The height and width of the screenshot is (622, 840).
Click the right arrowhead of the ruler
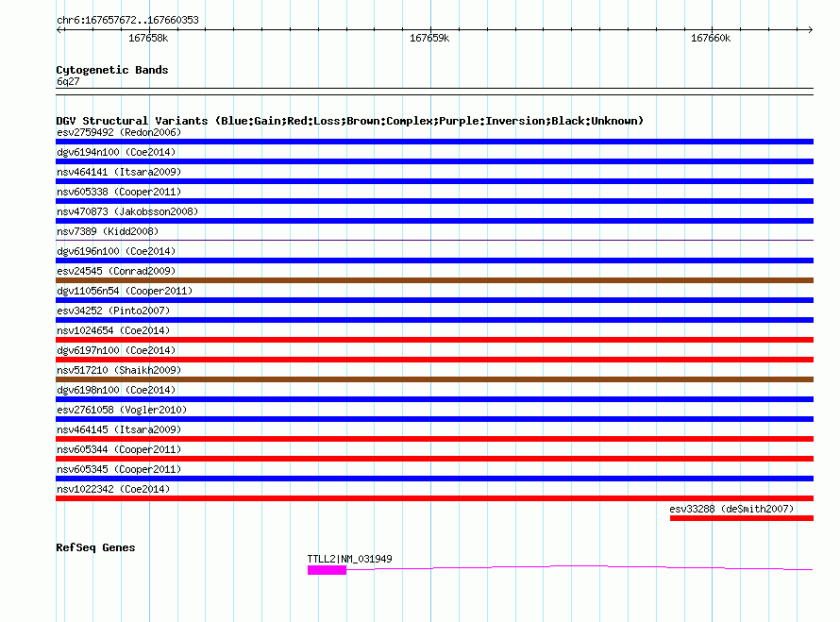point(810,30)
